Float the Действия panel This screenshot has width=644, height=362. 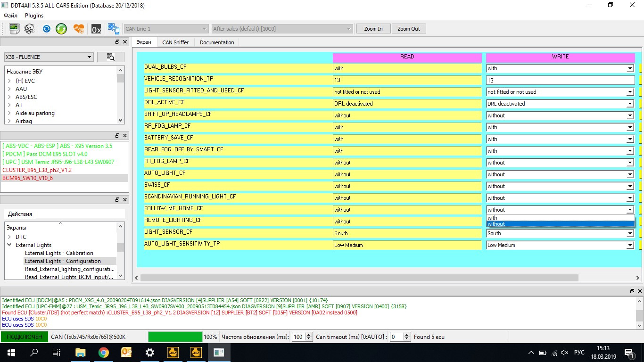pyautogui.click(x=117, y=200)
